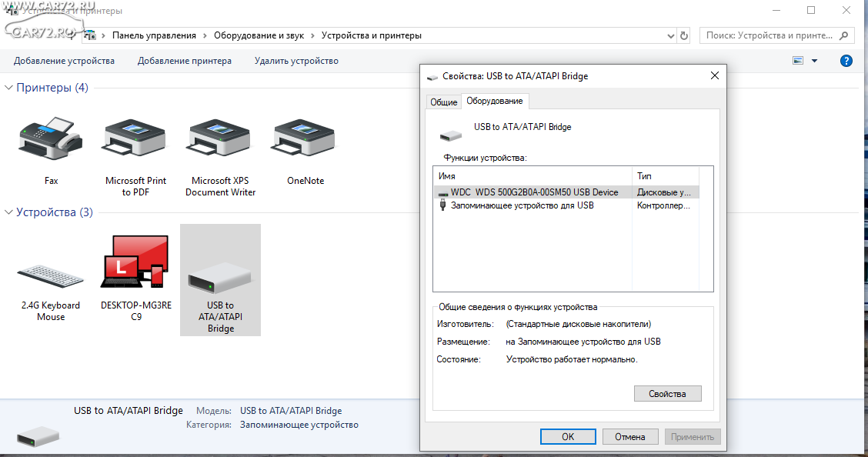This screenshot has height=457, width=868.
Task: Click the view layout icon in toolbar
Action: tap(798, 61)
